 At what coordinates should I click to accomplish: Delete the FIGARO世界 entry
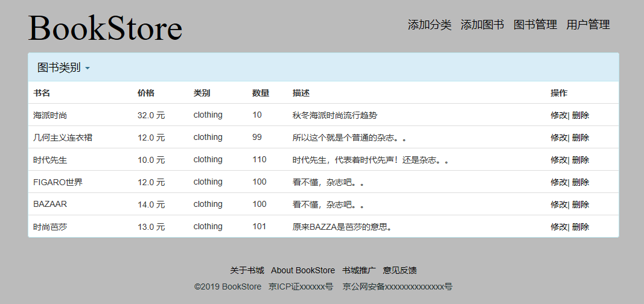click(x=581, y=182)
